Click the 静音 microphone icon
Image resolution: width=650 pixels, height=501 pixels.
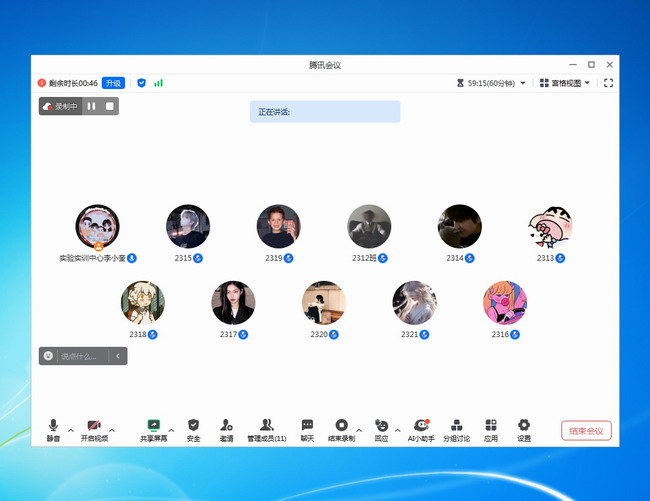(53, 426)
